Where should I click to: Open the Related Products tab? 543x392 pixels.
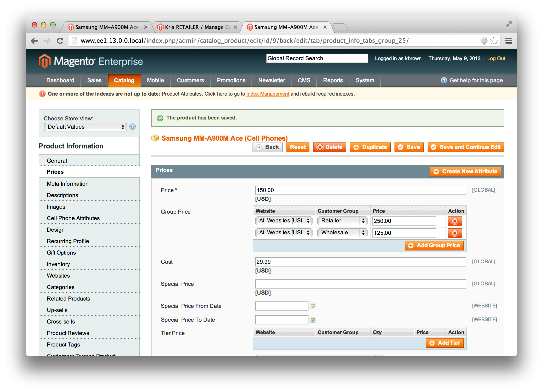[89, 298]
